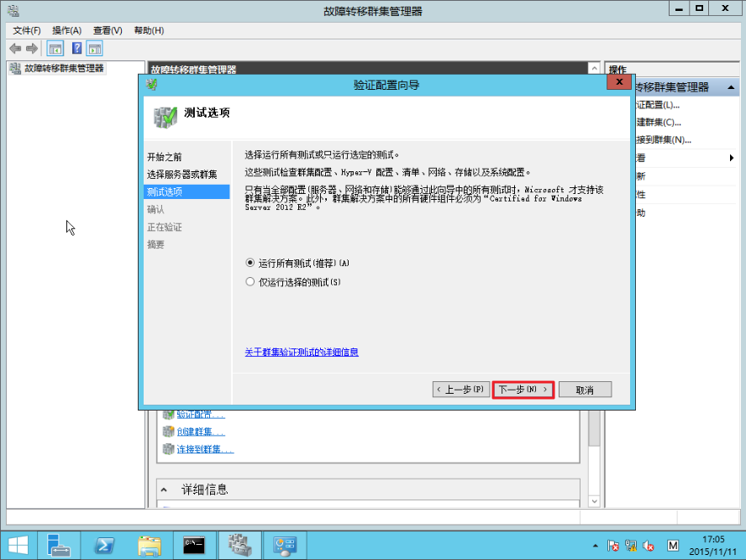
Task: Open File Explorer from taskbar
Action: click(x=150, y=545)
